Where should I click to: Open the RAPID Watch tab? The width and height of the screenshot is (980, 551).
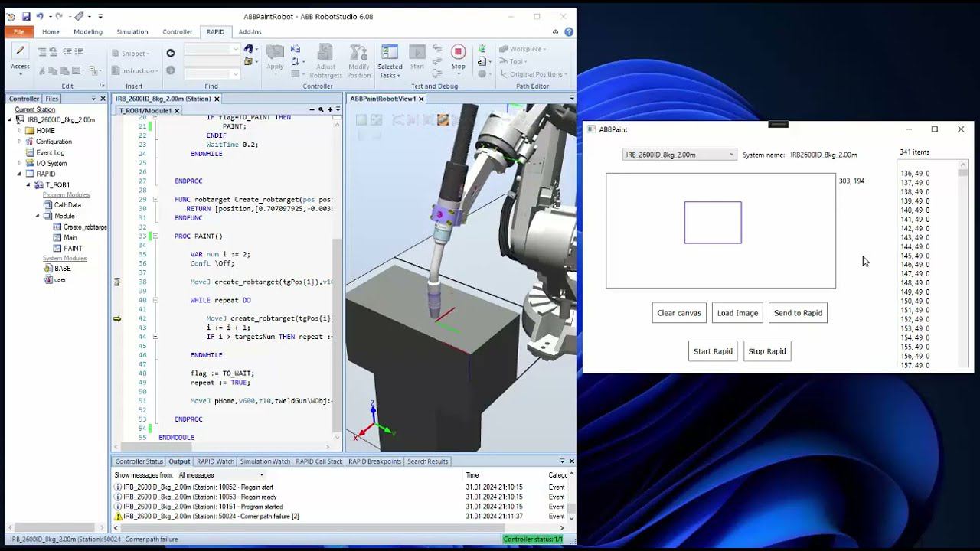click(x=215, y=461)
